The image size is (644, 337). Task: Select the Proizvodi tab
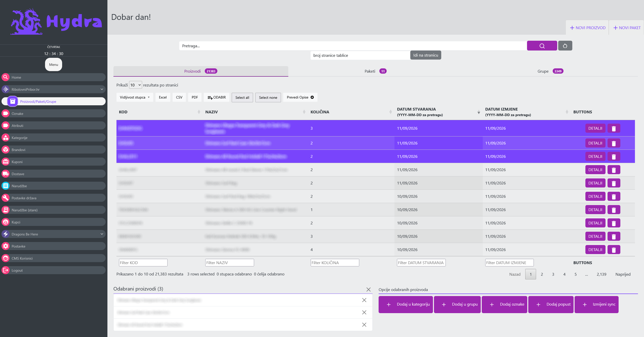(x=200, y=71)
